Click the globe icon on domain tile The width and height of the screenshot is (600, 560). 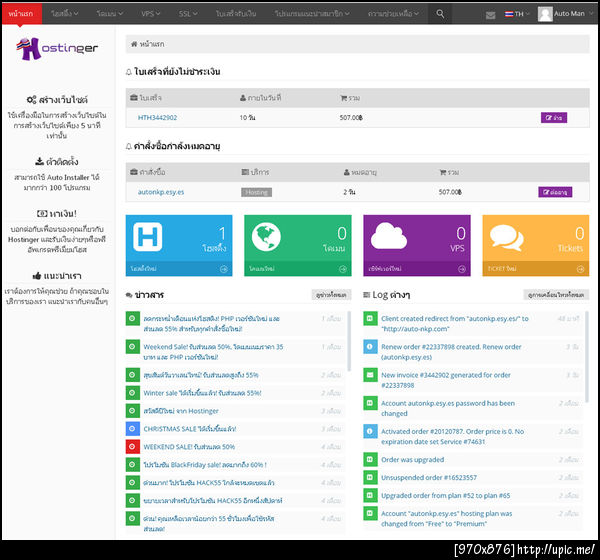[266, 237]
